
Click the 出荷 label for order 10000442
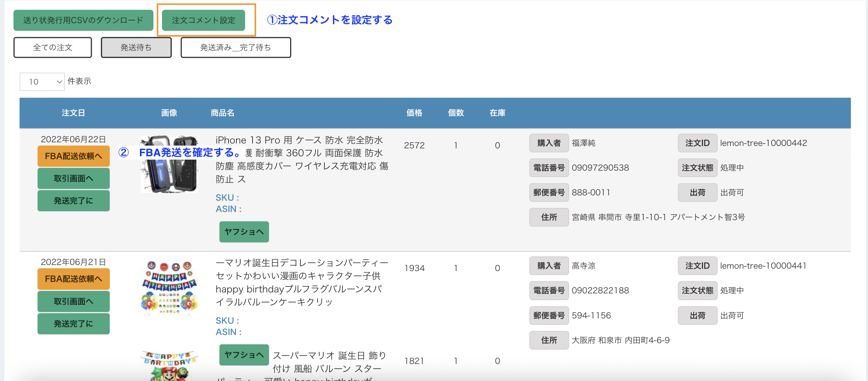[697, 193]
